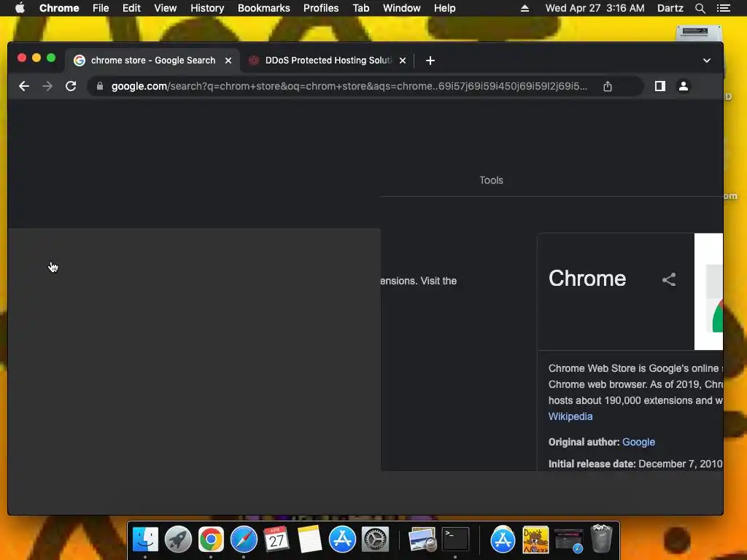Launch Launchpad from the Dock
The image size is (747, 560).
(x=178, y=540)
